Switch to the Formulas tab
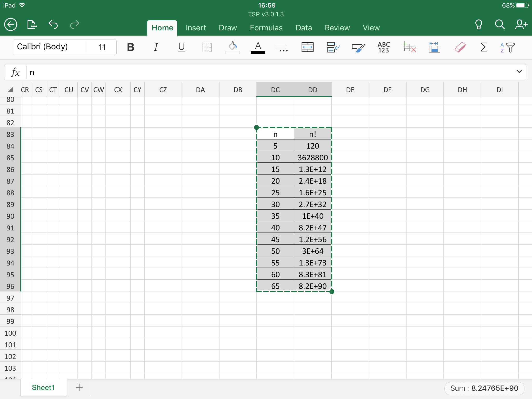The image size is (532, 399). [266, 28]
